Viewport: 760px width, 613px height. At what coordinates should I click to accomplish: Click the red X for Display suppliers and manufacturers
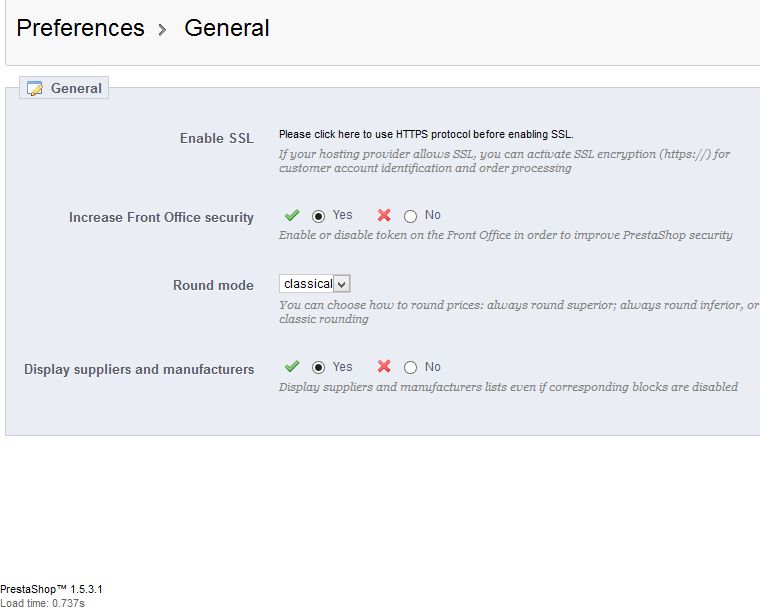point(384,367)
